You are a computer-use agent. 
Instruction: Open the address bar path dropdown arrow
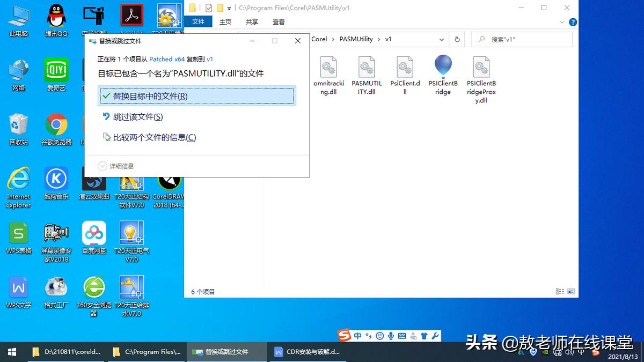(x=442, y=39)
